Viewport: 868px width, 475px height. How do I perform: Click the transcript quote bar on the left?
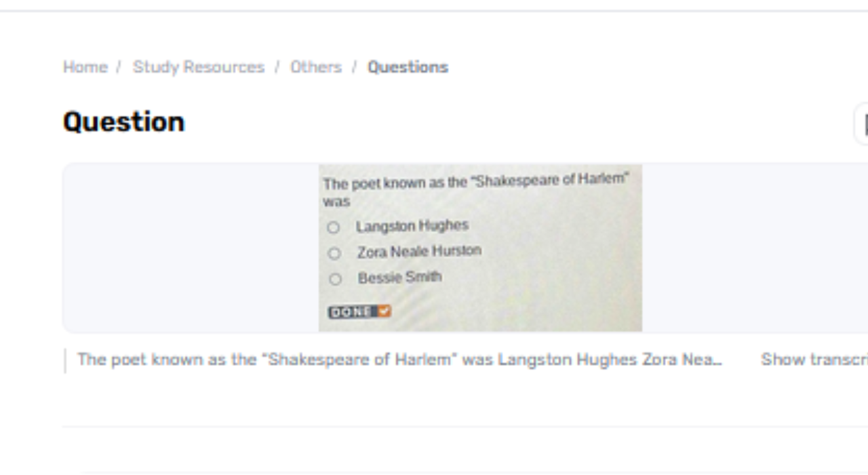66,360
